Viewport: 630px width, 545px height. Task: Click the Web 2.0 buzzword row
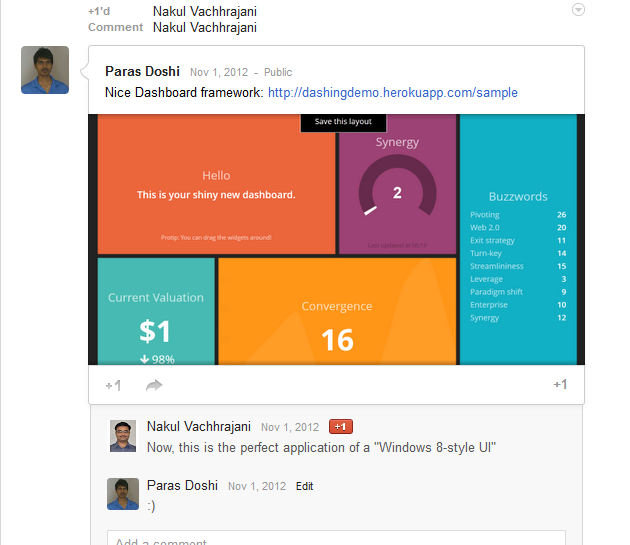coord(518,227)
